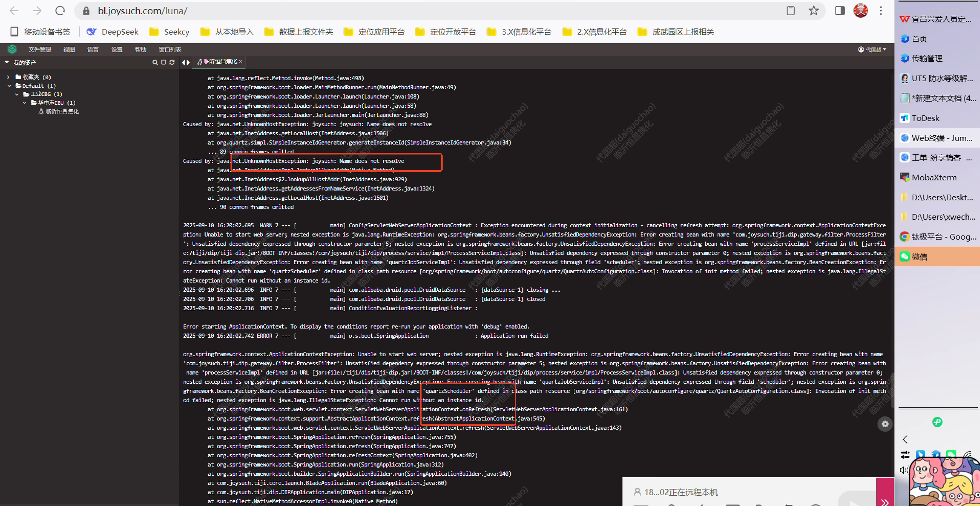Open the 数据上报文件夹 bookmark folder
This screenshot has width=980, height=506.
pos(299,32)
